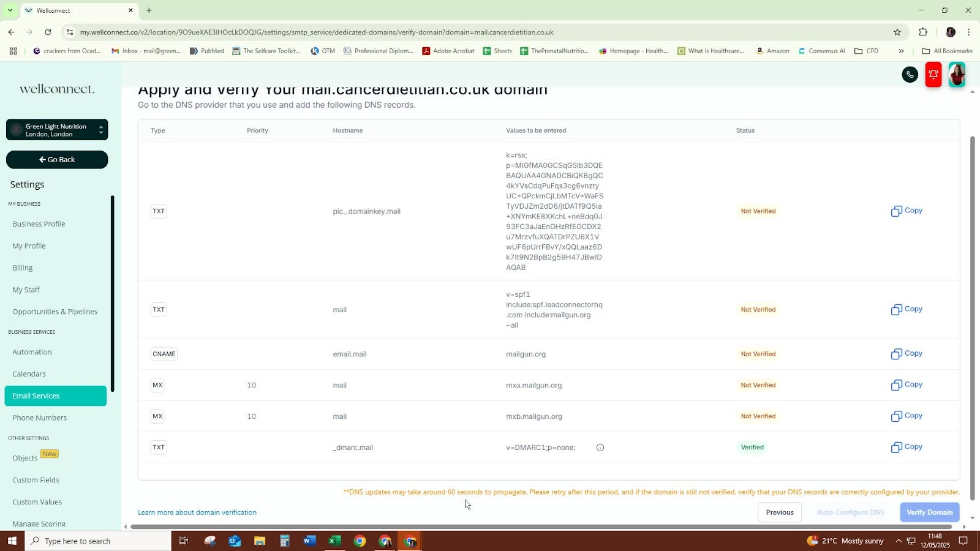This screenshot has width=980, height=551.
Task: Click the page's horizontal scrollbar
Action: (x=541, y=527)
